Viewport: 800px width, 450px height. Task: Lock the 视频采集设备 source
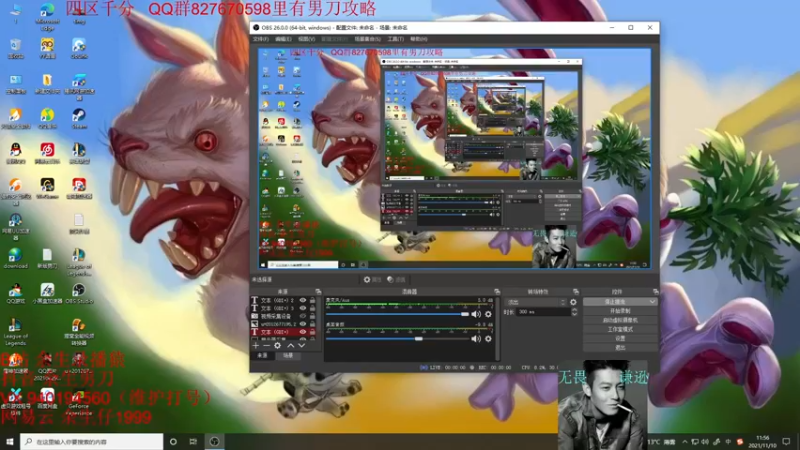tap(312, 316)
